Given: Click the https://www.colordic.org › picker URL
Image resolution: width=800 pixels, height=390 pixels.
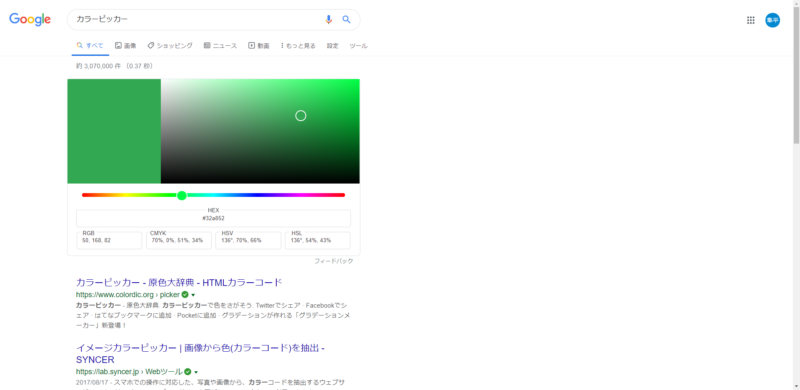Looking at the screenshot, I should (128, 295).
